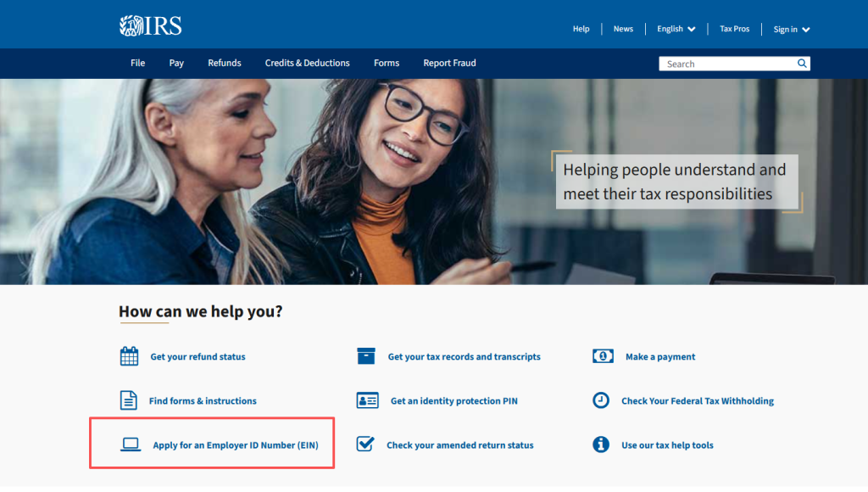The image size is (868, 492).
Task: Click the document icon beside Find forms
Action: pos(128,400)
